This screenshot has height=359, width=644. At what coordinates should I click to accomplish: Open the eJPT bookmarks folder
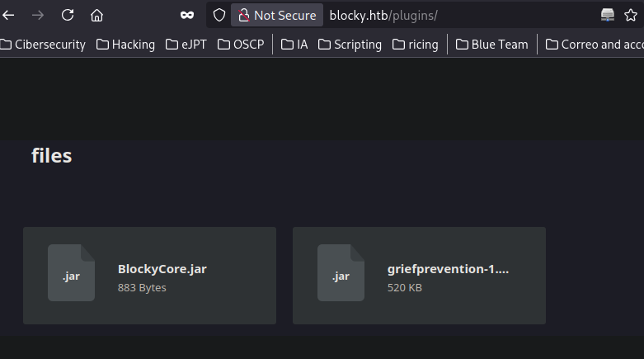point(186,45)
